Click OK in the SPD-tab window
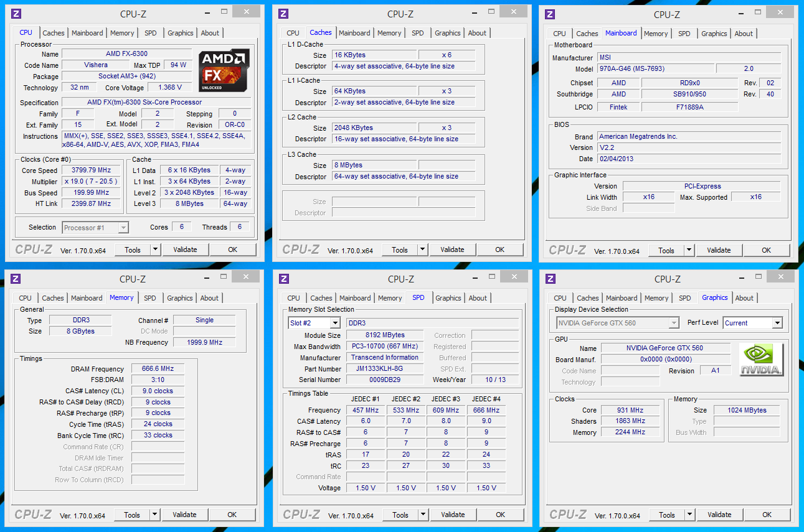The image size is (804, 532). pyautogui.click(x=501, y=515)
